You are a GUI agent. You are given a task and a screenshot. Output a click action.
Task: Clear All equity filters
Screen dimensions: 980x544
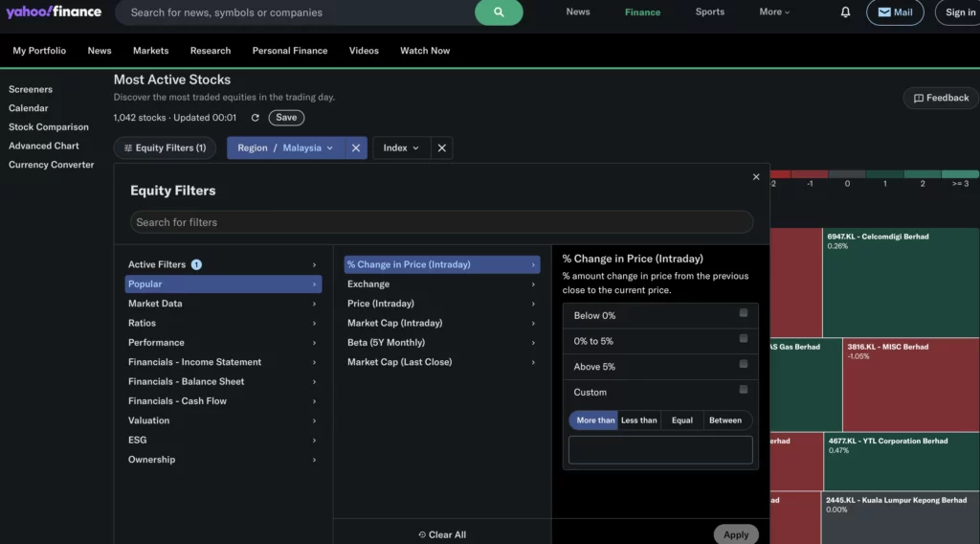[442, 534]
